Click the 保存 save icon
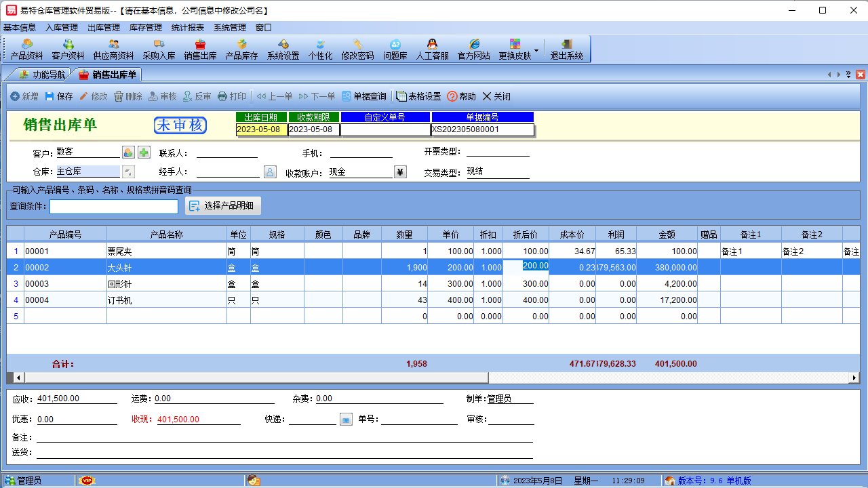 [x=58, y=97]
